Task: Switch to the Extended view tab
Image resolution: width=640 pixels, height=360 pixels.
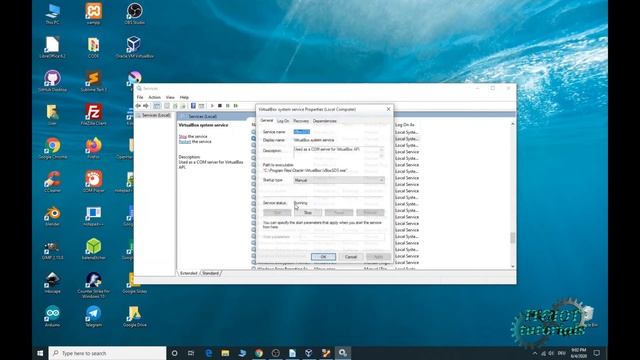Action: [x=189, y=273]
